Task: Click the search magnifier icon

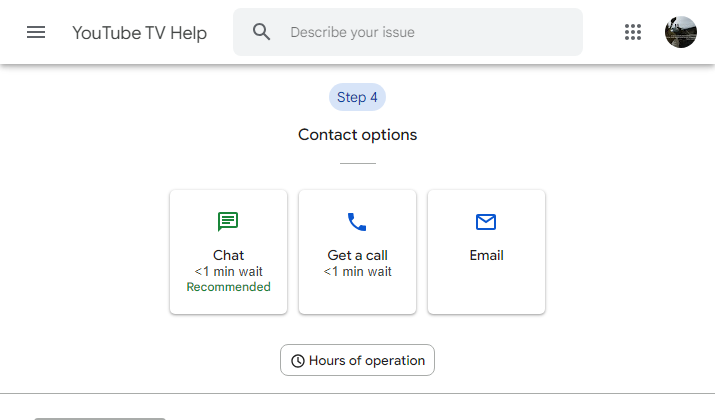Action: tap(261, 32)
